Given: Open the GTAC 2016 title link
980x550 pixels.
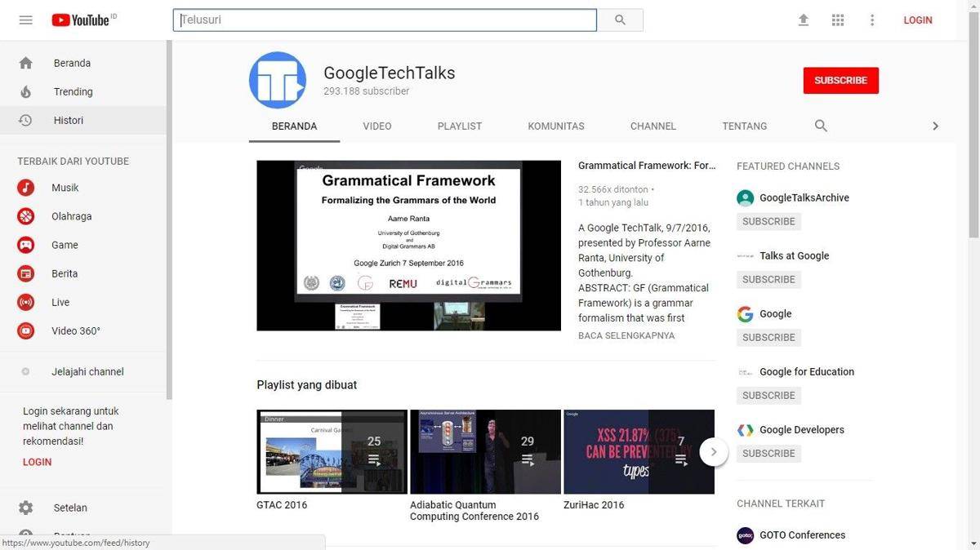Looking at the screenshot, I should pos(282,505).
